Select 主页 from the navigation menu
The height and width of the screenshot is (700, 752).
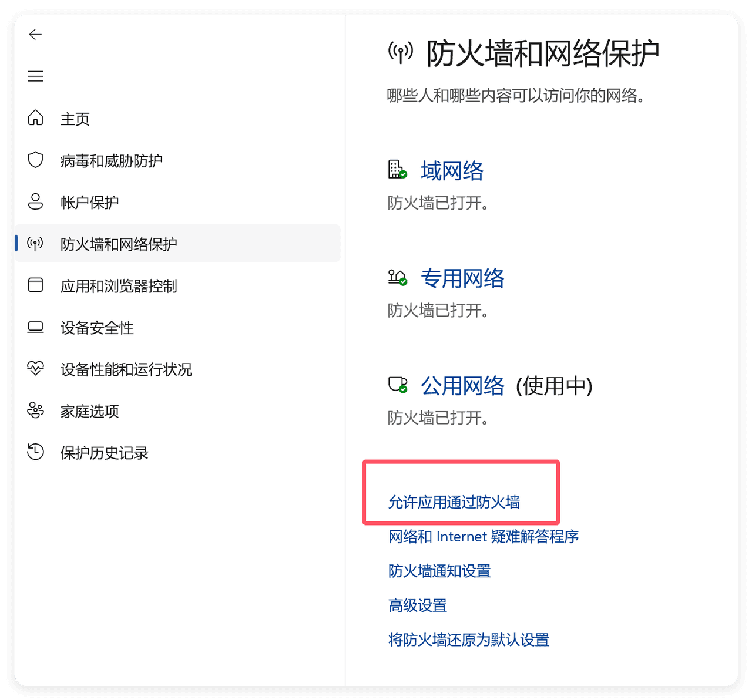(75, 119)
